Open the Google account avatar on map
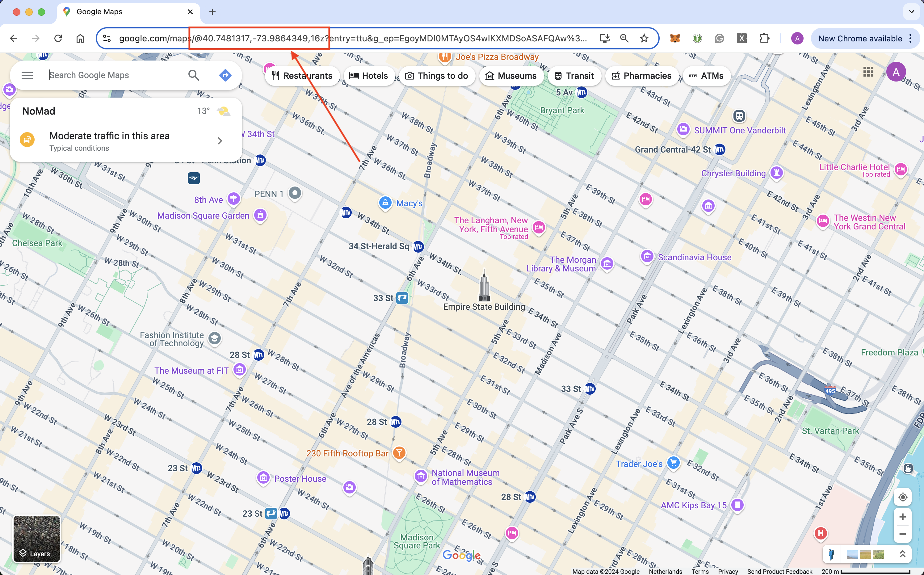 pyautogui.click(x=896, y=72)
